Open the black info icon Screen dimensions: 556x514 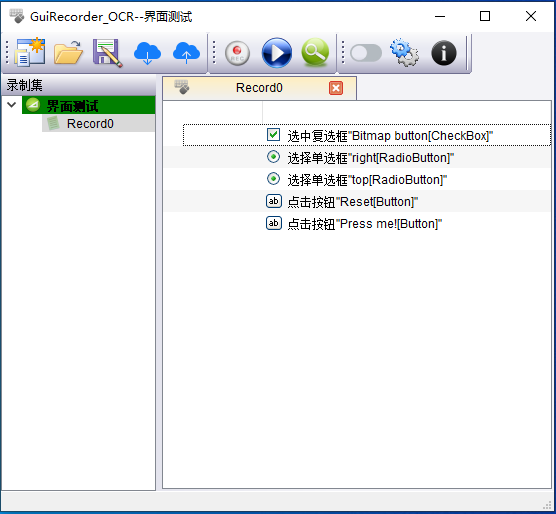pyautogui.click(x=444, y=53)
